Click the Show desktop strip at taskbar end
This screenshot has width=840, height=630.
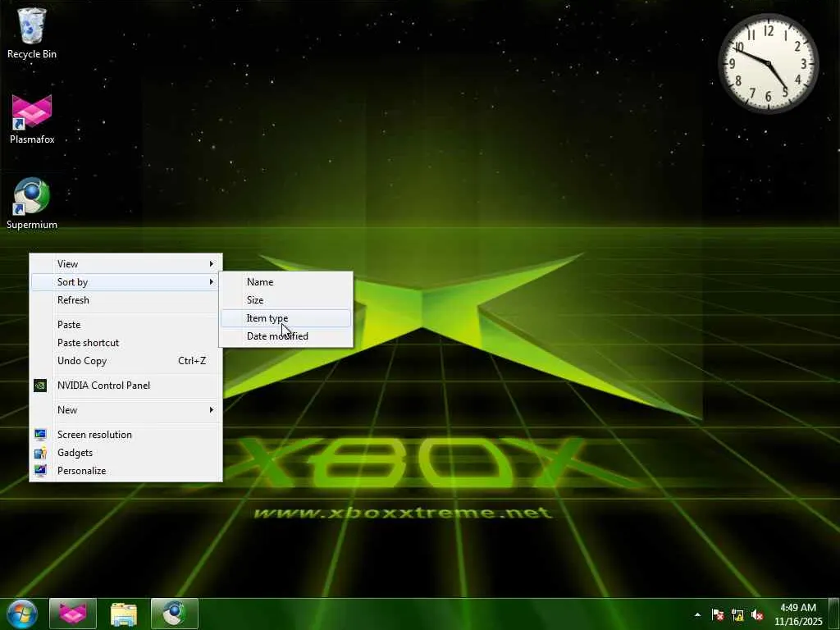point(834,614)
